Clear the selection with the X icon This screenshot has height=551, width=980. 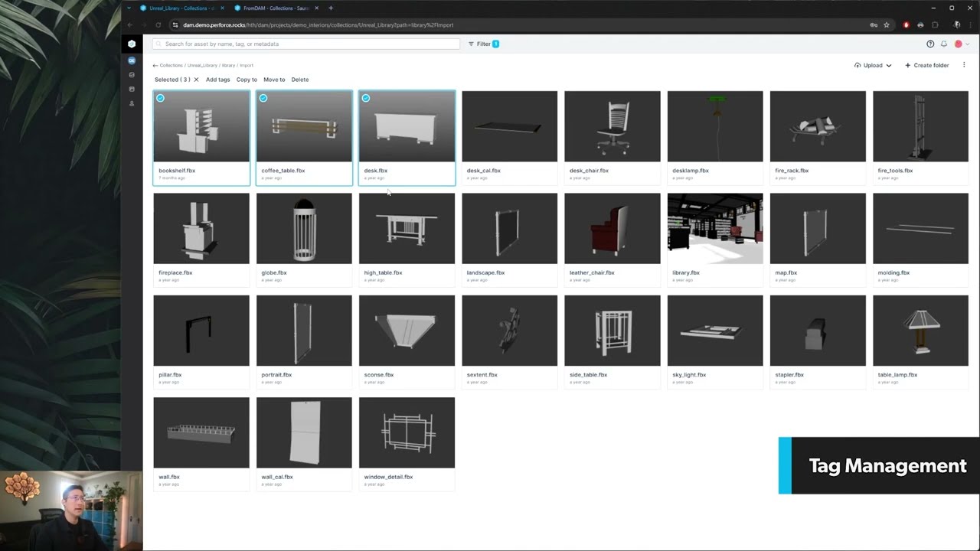tap(196, 80)
